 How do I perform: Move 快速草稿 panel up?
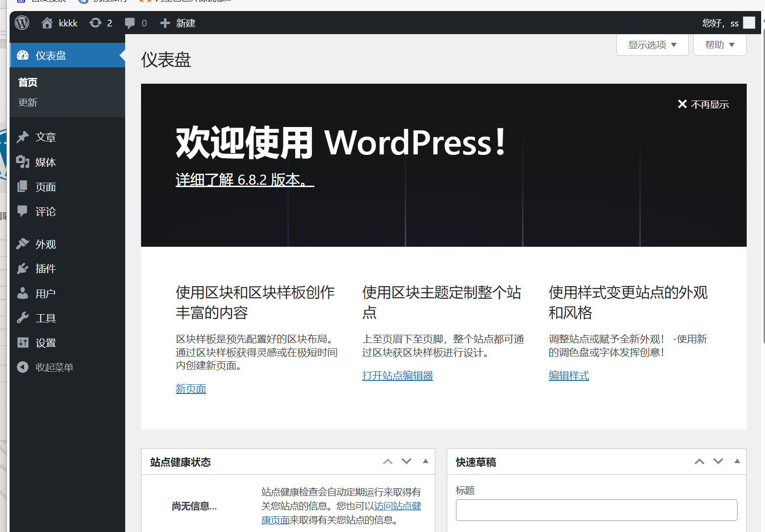(700, 462)
